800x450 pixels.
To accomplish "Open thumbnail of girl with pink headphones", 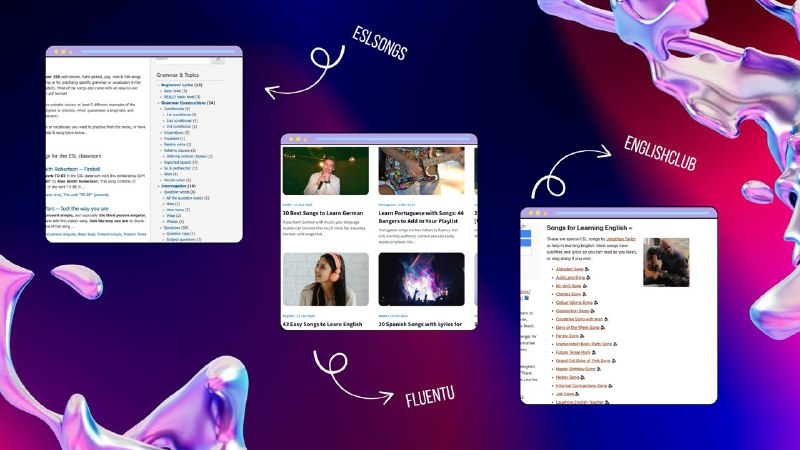I will point(326,279).
